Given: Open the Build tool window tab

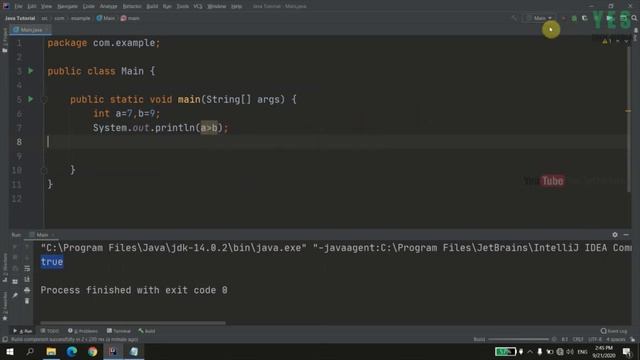Looking at the screenshot, I should pyautogui.click(x=147, y=331).
